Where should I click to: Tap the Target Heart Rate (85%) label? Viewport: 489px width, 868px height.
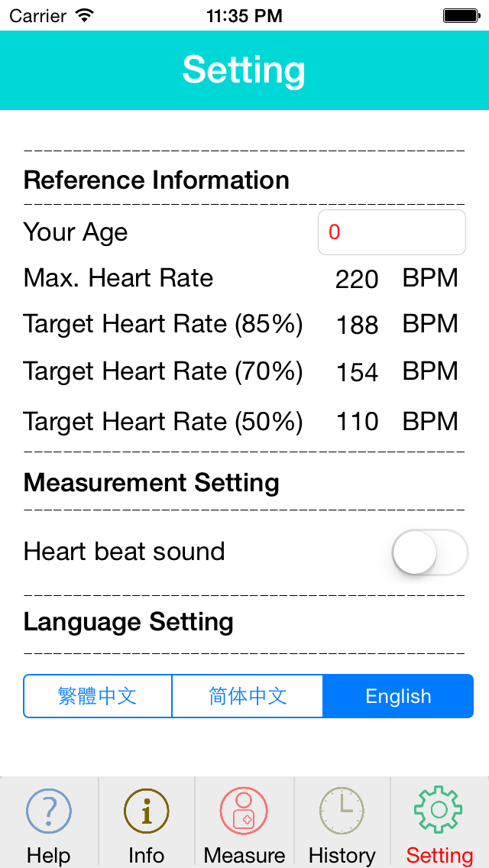(163, 324)
